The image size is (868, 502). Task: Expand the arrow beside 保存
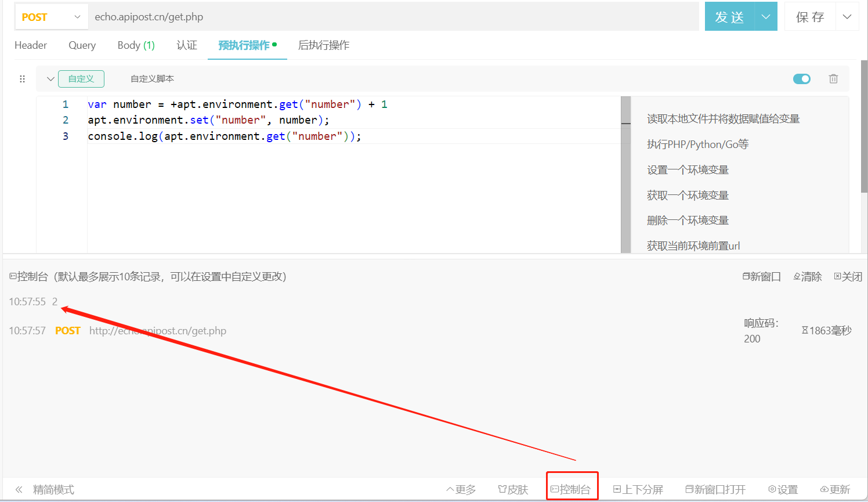[x=847, y=17]
